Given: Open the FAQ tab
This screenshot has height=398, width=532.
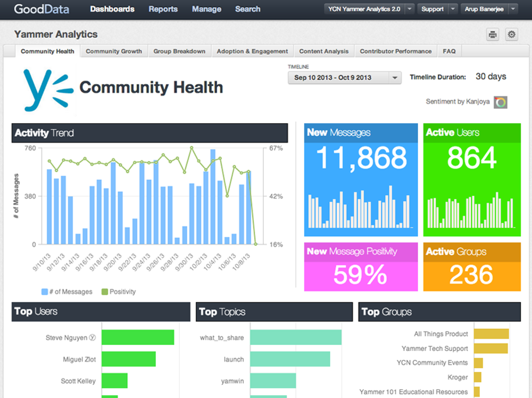Looking at the screenshot, I should pyautogui.click(x=449, y=51).
